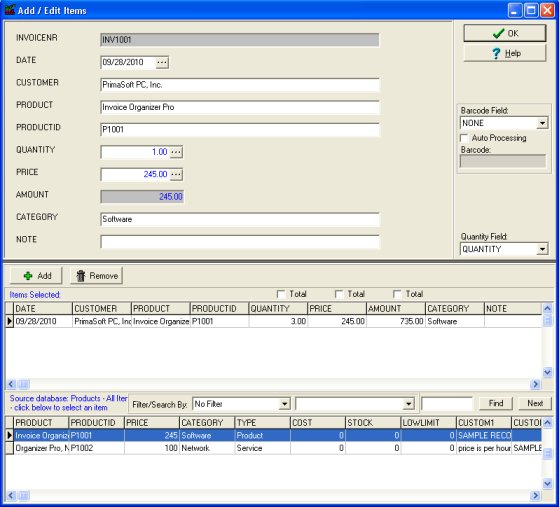Toggle the third Total checkbox
559x507 pixels.
tap(397, 294)
